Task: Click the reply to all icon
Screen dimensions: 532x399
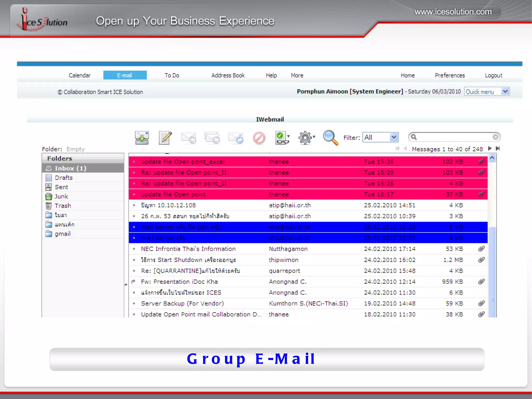Action: 212,138
